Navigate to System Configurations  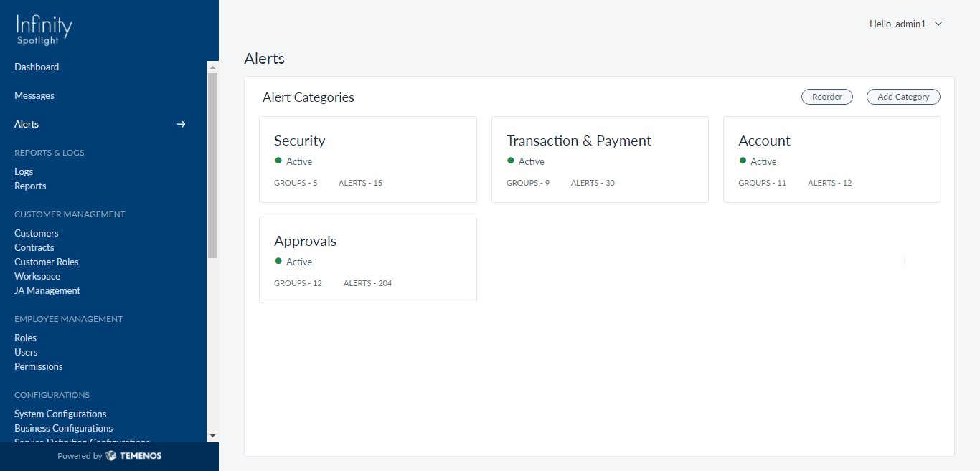click(x=60, y=414)
